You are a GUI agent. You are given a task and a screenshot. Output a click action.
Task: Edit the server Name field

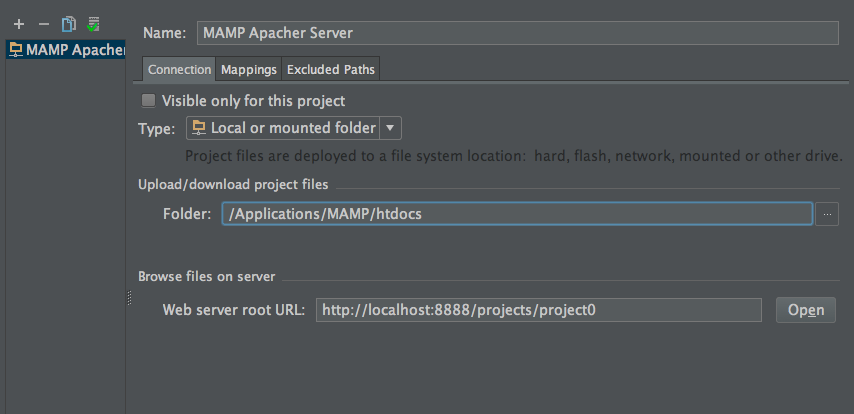click(x=517, y=33)
